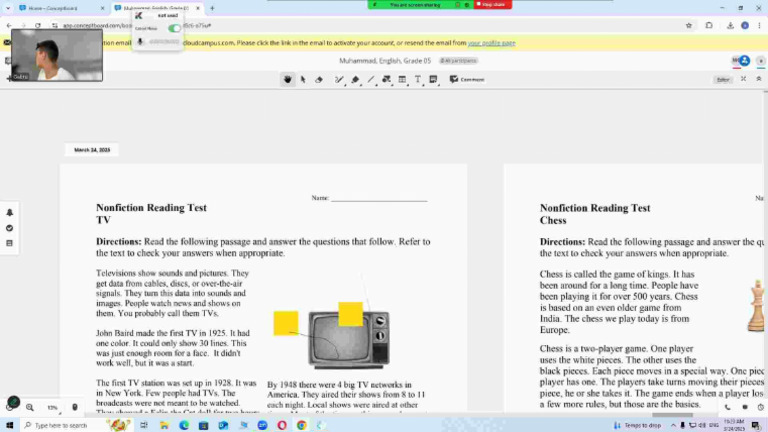This screenshot has height=432, width=768.
Task: Start a call with phone icon
Action: (x=727, y=407)
